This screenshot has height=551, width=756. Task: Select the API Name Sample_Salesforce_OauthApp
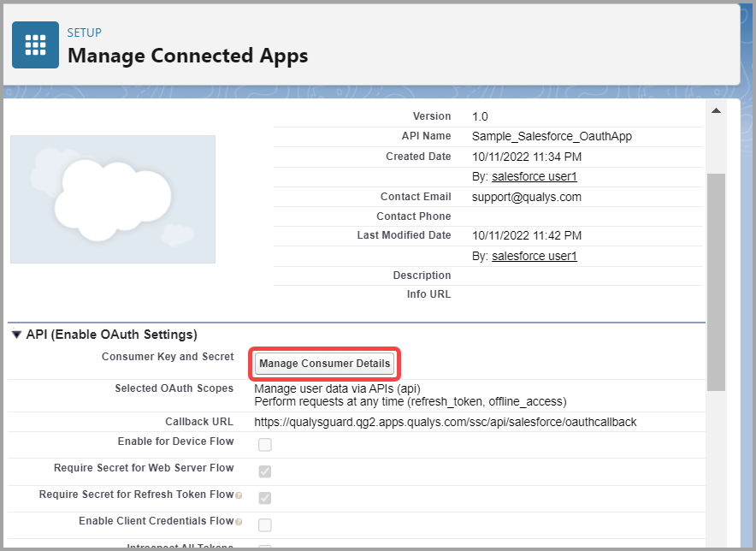[552, 137]
